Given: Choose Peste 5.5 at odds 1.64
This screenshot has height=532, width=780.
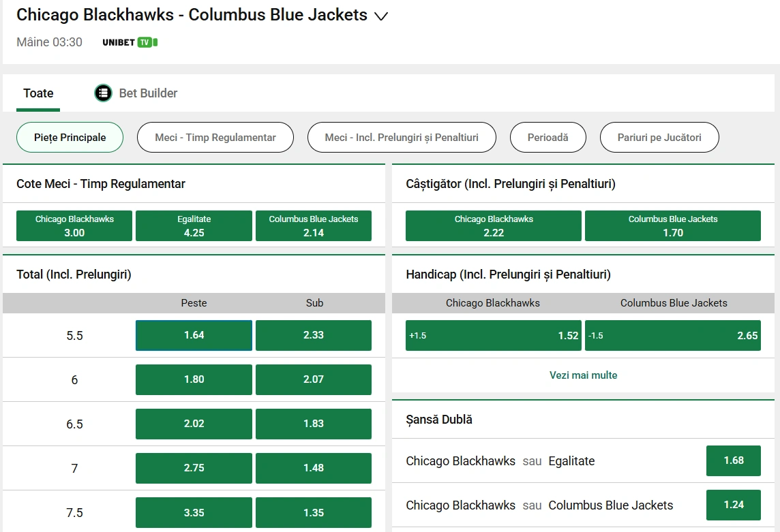Looking at the screenshot, I should click(x=194, y=335).
